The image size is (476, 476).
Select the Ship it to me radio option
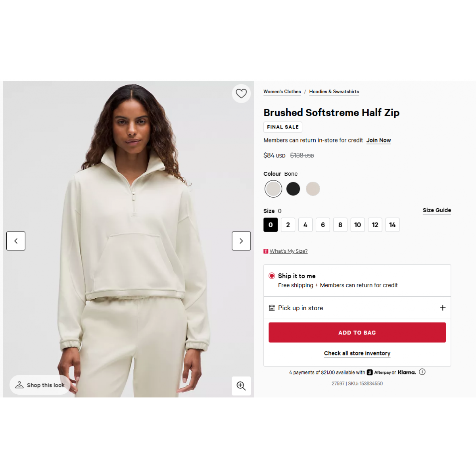coord(272,276)
